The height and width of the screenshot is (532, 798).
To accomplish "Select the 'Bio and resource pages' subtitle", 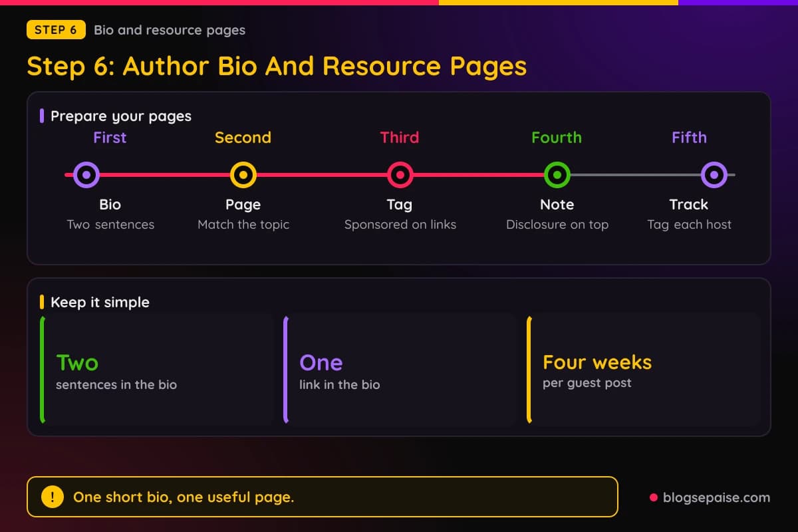I will tap(170, 30).
